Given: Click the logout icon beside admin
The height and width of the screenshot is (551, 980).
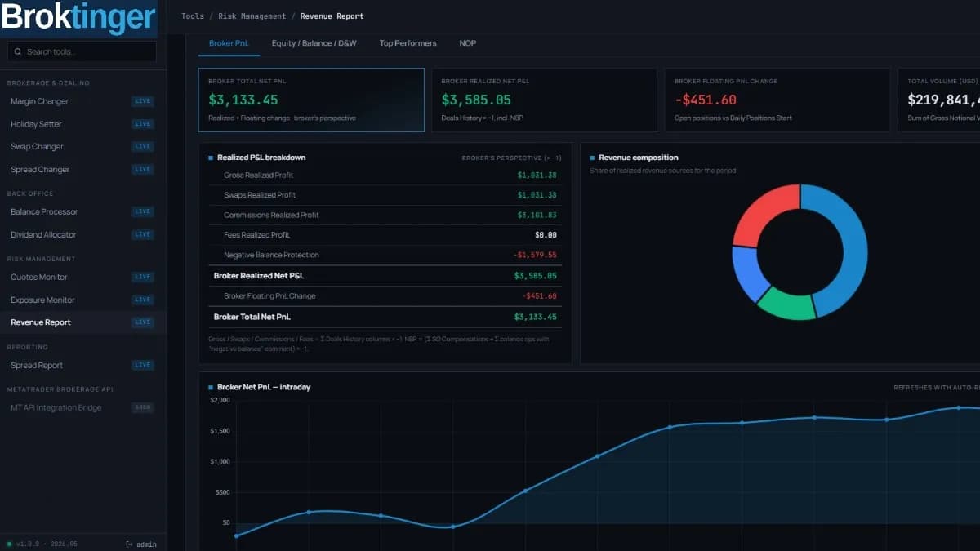Looking at the screenshot, I should (129, 544).
